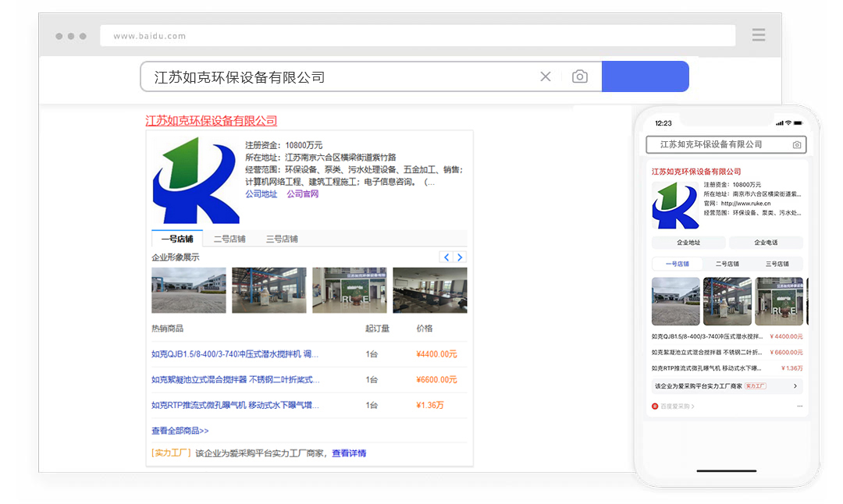This screenshot has height=504, width=843.
Task: Switch to the 二号店铺 tab on desktop
Action: pos(229,239)
